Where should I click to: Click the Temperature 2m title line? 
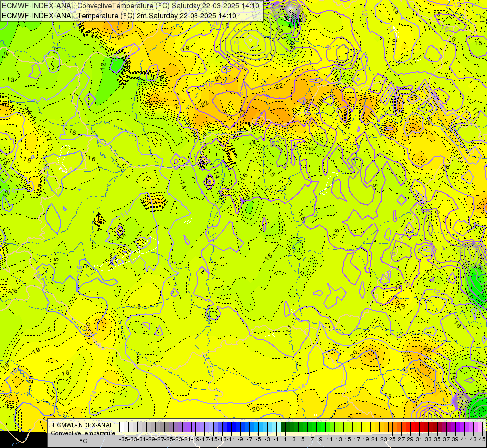click(119, 16)
